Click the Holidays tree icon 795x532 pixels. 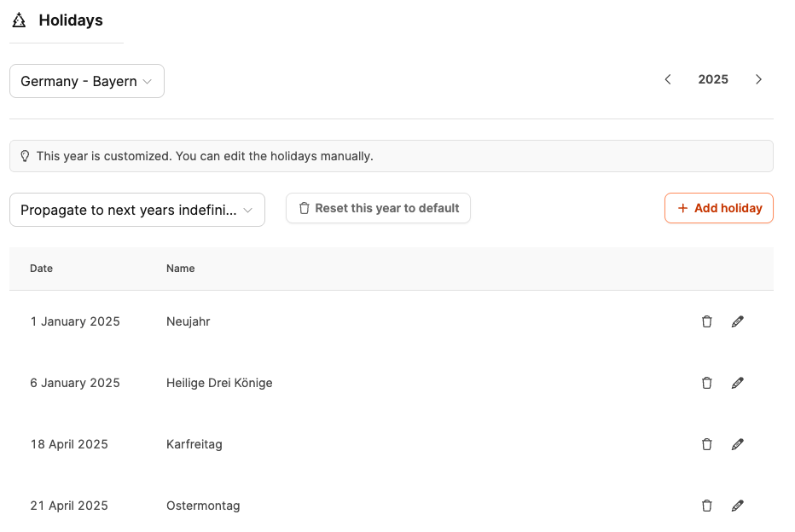coord(19,20)
